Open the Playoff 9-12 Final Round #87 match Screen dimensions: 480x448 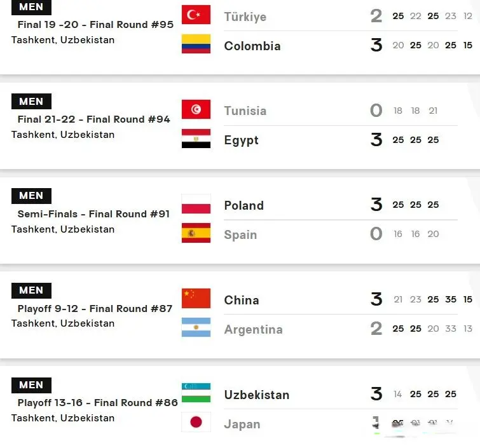click(x=95, y=308)
